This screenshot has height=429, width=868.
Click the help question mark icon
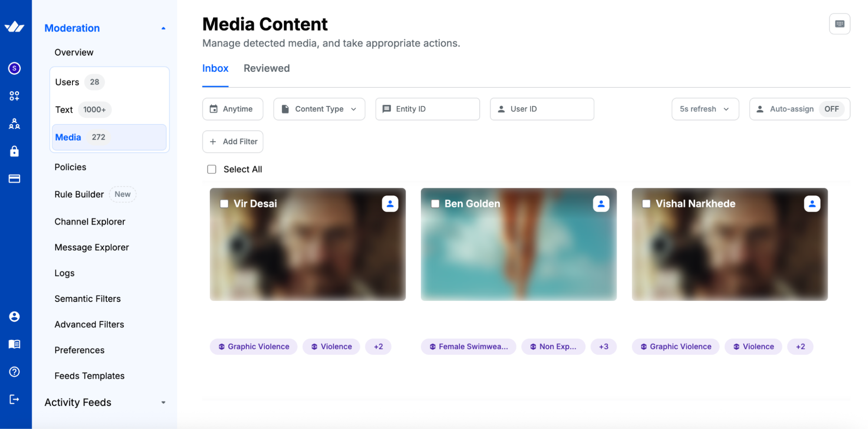coord(14,372)
